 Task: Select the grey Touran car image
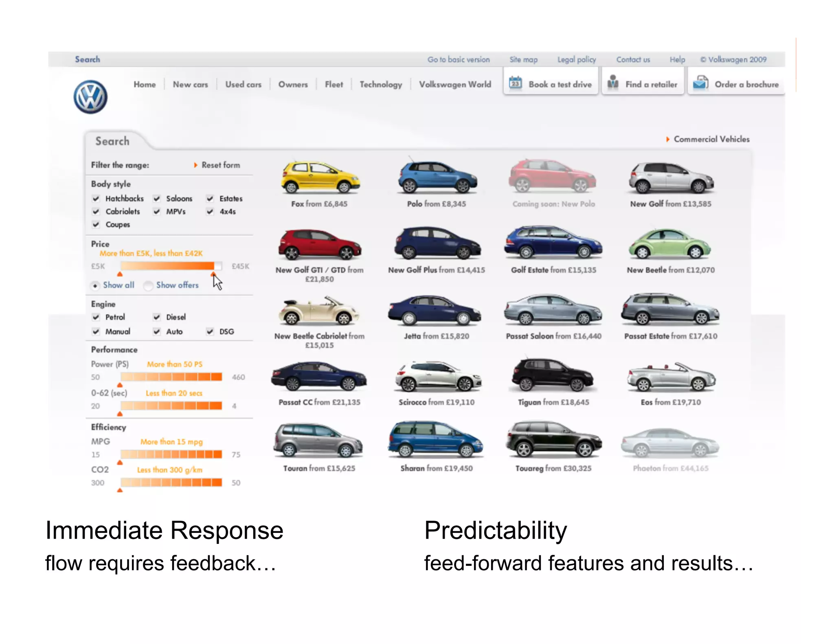click(318, 440)
